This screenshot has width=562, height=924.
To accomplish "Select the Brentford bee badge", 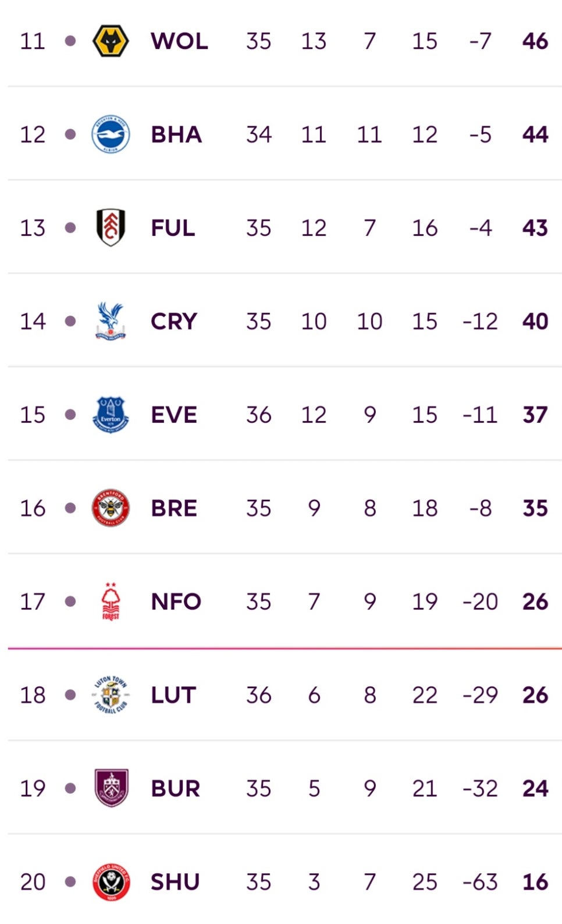I will coord(111,508).
